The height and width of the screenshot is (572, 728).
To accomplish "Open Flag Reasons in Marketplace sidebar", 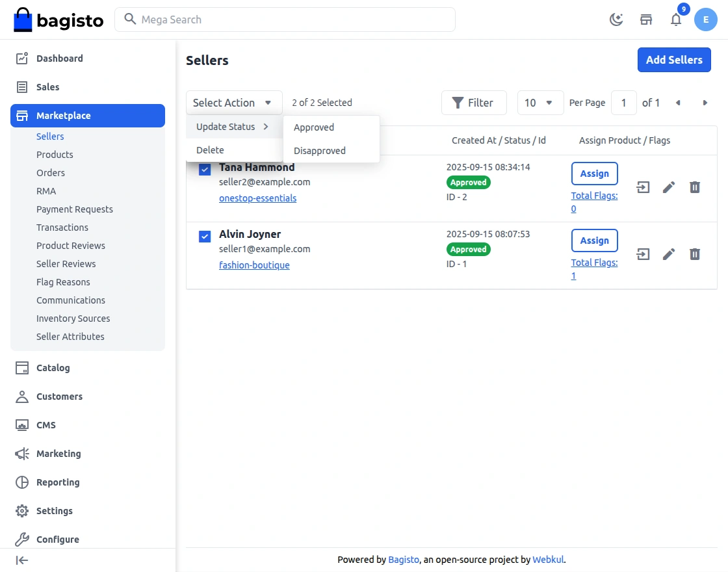I will (63, 282).
